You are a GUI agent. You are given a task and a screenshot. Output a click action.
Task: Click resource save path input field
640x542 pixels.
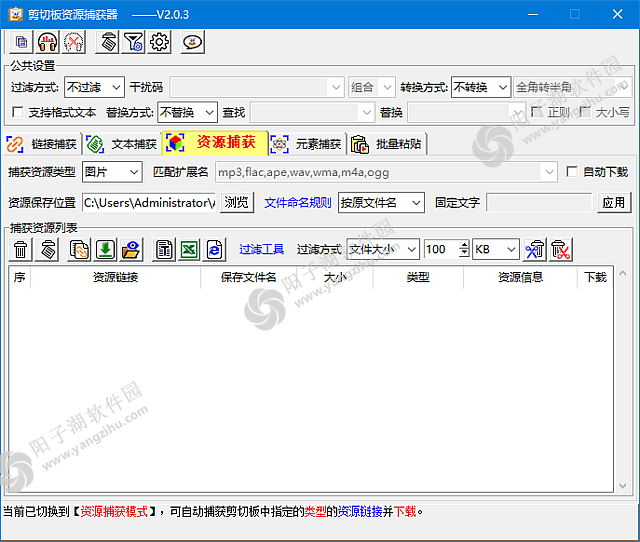tap(149, 202)
